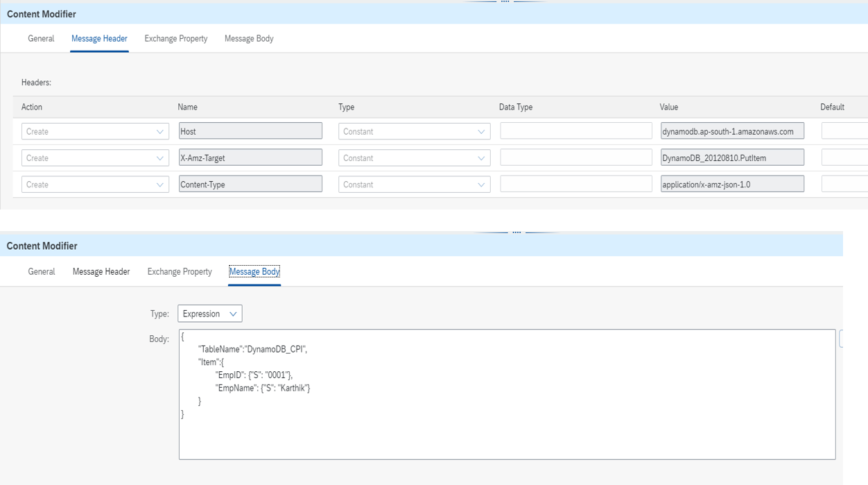Switch to Exchange Property tab in top panel
The height and width of the screenshot is (485, 868).
click(x=176, y=39)
